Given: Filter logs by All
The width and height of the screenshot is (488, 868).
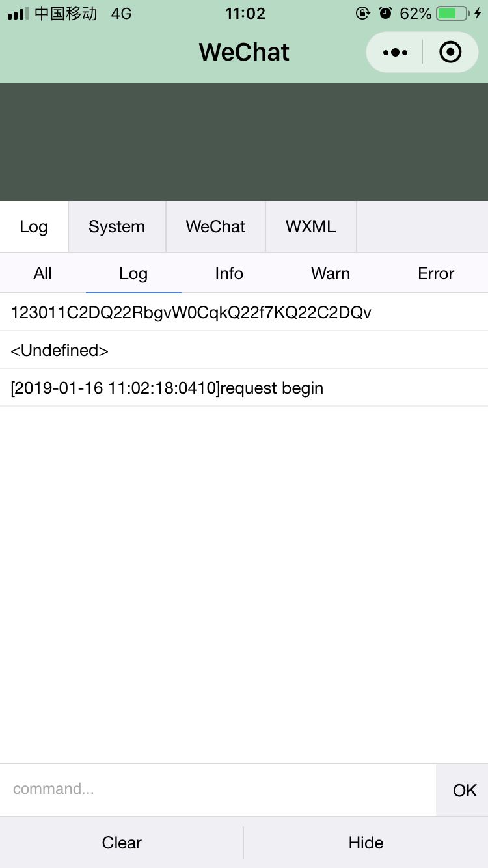Looking at the screenshot, I should 42,273.
